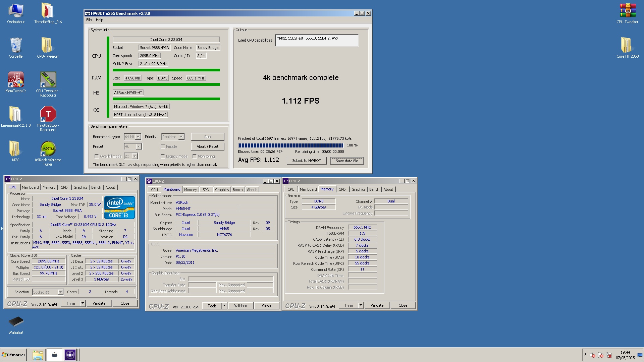
Task: Open the Corbeille recycle bin
Action: 16,48
